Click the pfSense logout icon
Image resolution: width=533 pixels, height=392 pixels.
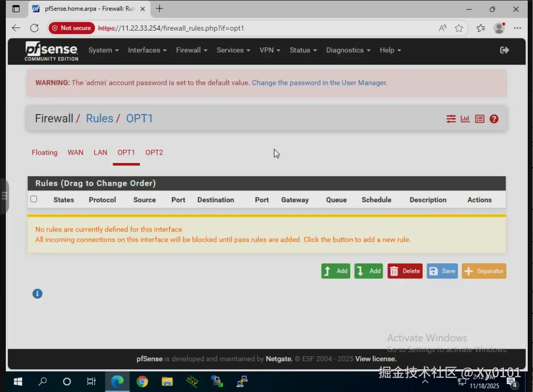click(x=505, y=50)
